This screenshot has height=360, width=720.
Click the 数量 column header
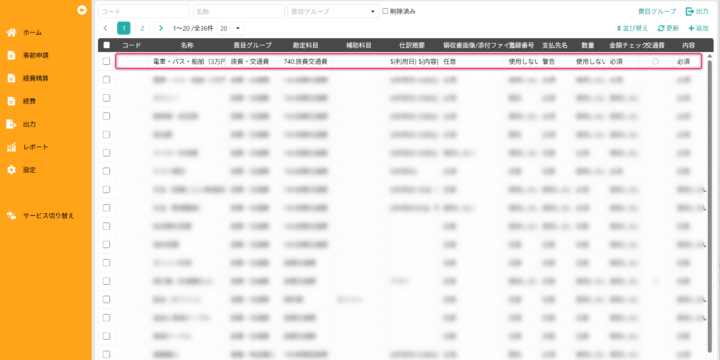[588, 45]
